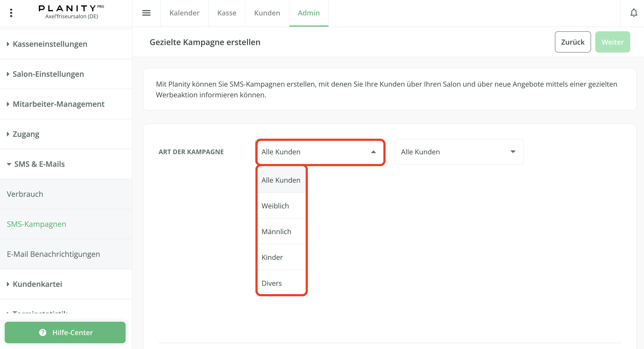Click the Axel'friseursalon (DE) salon name

pyautogui.click(x=71, y=17)
